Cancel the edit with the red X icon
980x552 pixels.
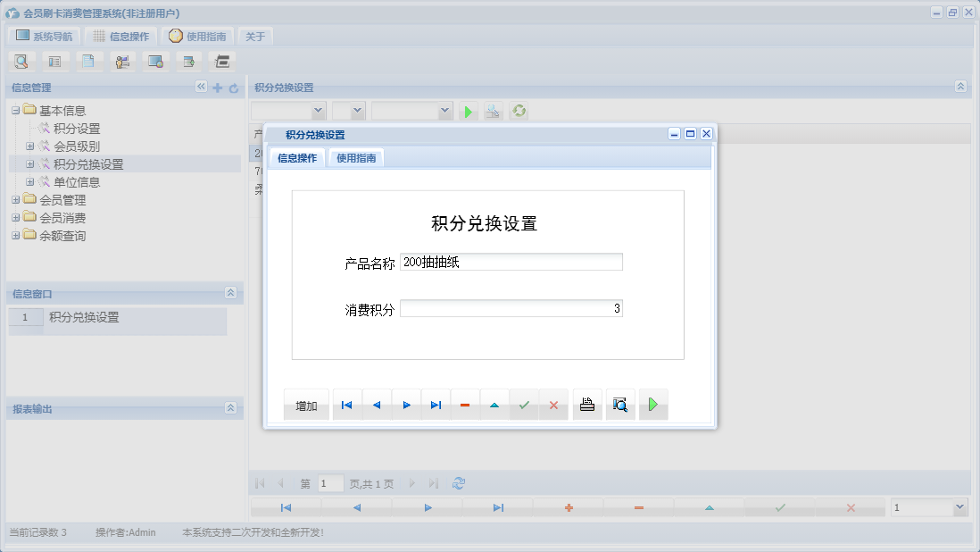pyautogui.click(x=553, y=404)
